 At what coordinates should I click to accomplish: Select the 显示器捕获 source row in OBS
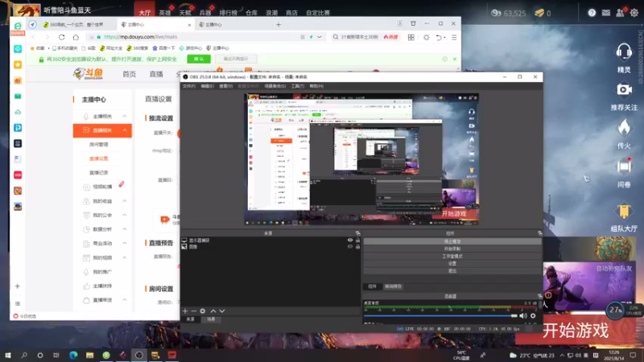271,240
